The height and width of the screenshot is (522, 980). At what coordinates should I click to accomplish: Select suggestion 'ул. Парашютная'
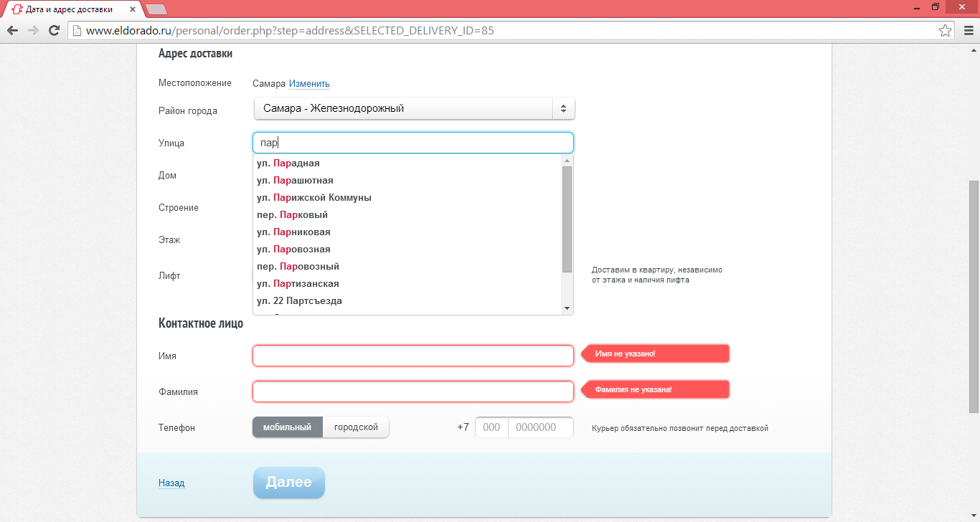tap(407, 181)
